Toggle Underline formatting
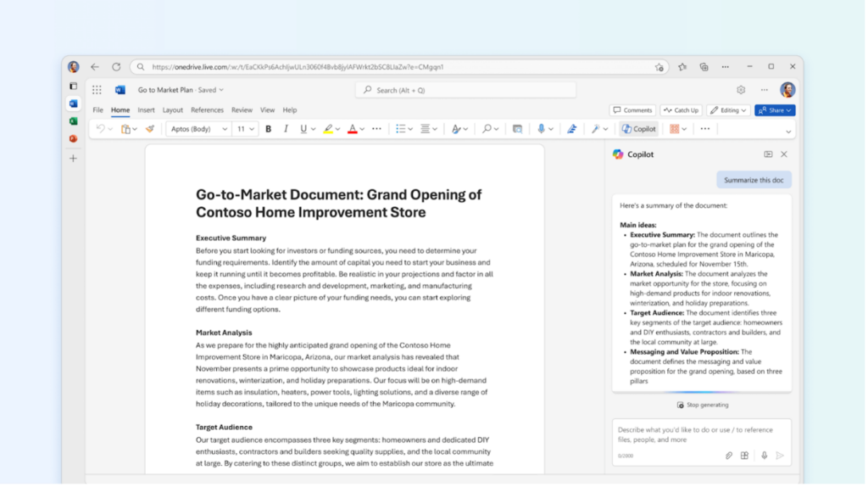Viewport: 868px width, 487px height. pos(303,129)
